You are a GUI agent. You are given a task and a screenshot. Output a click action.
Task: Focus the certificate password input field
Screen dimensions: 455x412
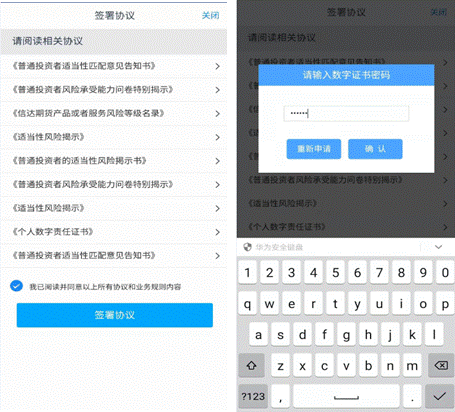tap(346, 114)
